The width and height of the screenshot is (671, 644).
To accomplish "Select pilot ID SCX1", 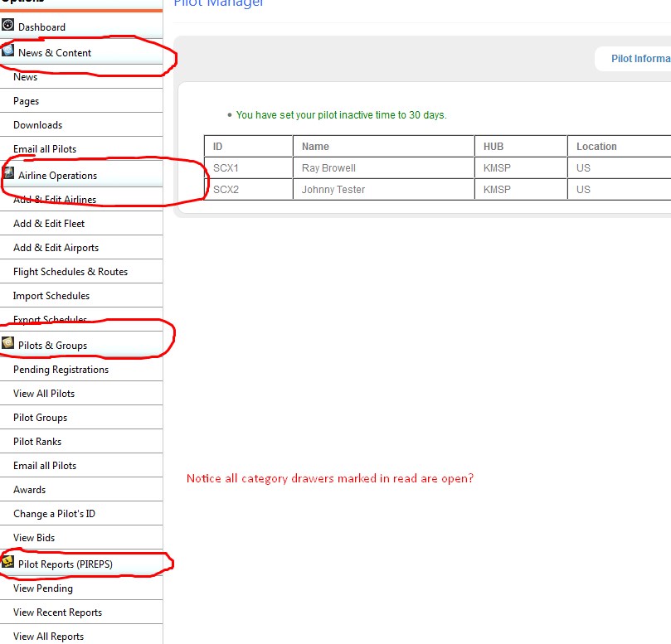I will (x=226, y=167).
